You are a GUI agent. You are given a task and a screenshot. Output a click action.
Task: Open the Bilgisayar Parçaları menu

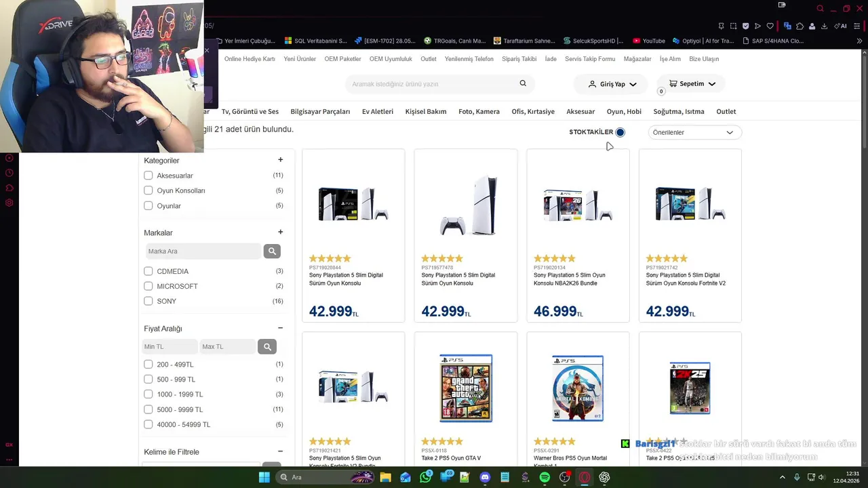pyautogui.click(x=320, y=112)
